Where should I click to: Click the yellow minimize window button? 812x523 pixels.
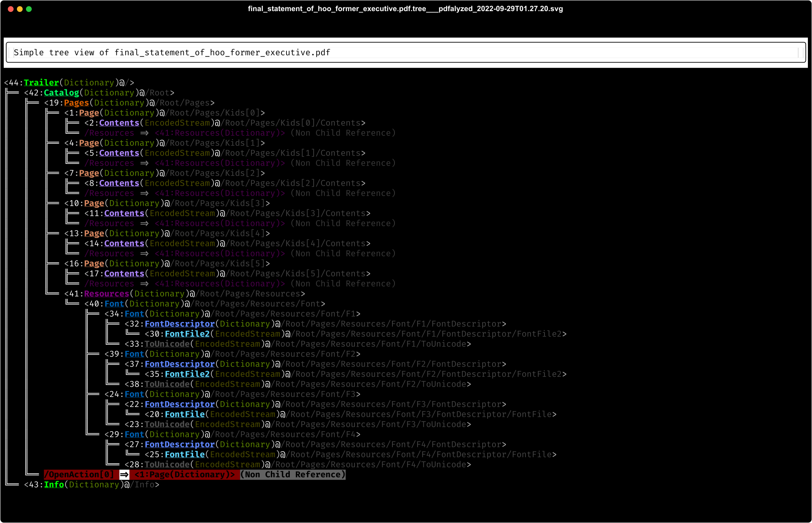tap(20, 9)
